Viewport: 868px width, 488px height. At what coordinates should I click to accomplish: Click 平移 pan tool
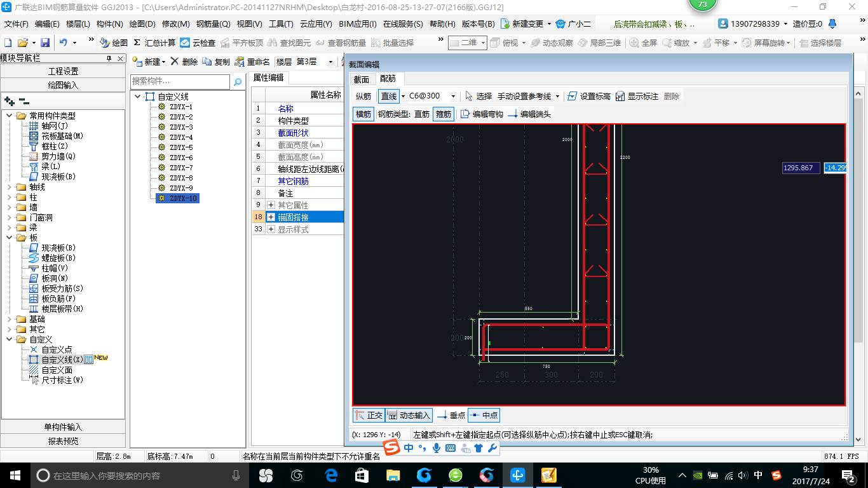(x=715, y=43)
